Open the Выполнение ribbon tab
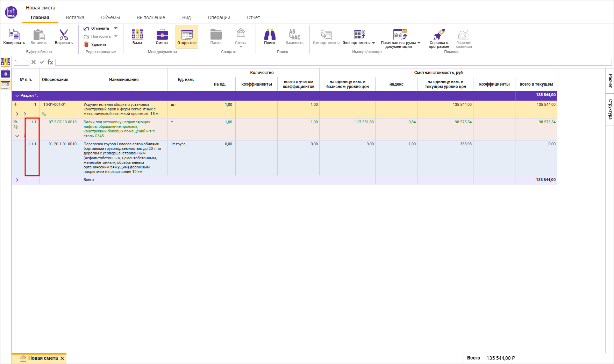Viewport: 614px width, 364px height. pos(151,17)
